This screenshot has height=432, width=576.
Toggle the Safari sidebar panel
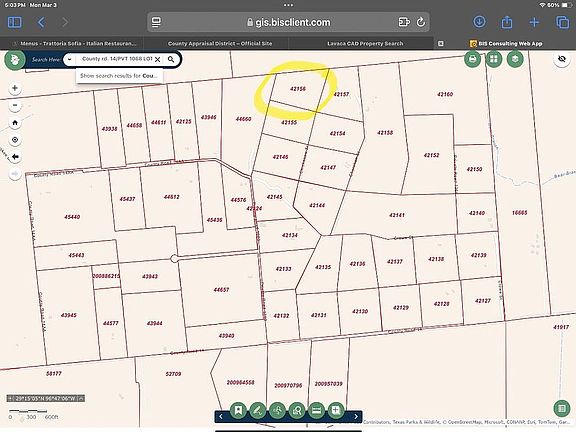(x=15, y=22)
